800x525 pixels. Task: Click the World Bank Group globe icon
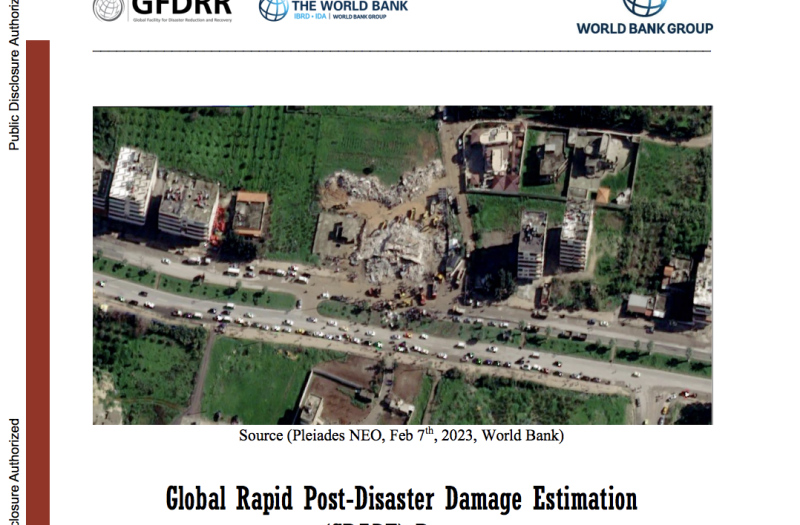click(x=644, y=7)
